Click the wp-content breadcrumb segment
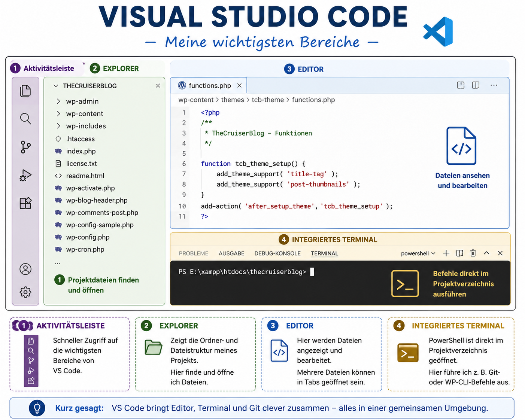The image size is (525, 420). tap(196, 100)
